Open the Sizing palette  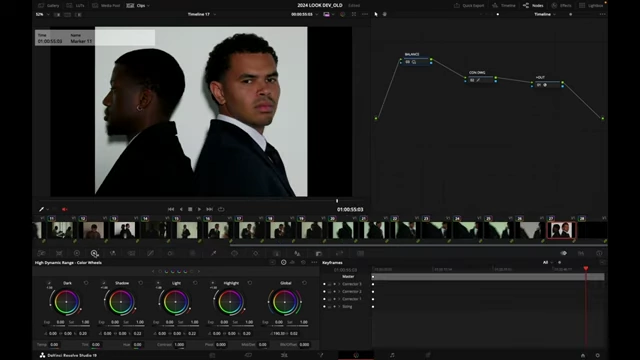tap(339, 253)
